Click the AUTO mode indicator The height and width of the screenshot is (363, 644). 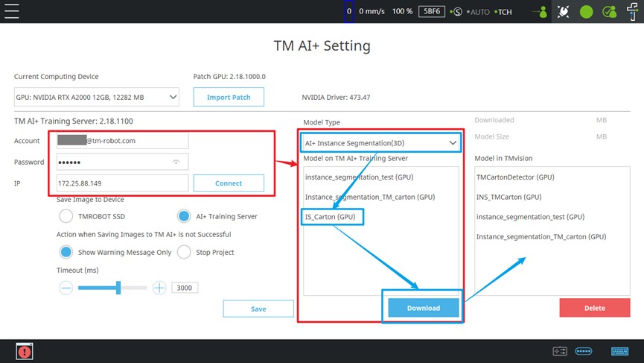pos(478,12)
